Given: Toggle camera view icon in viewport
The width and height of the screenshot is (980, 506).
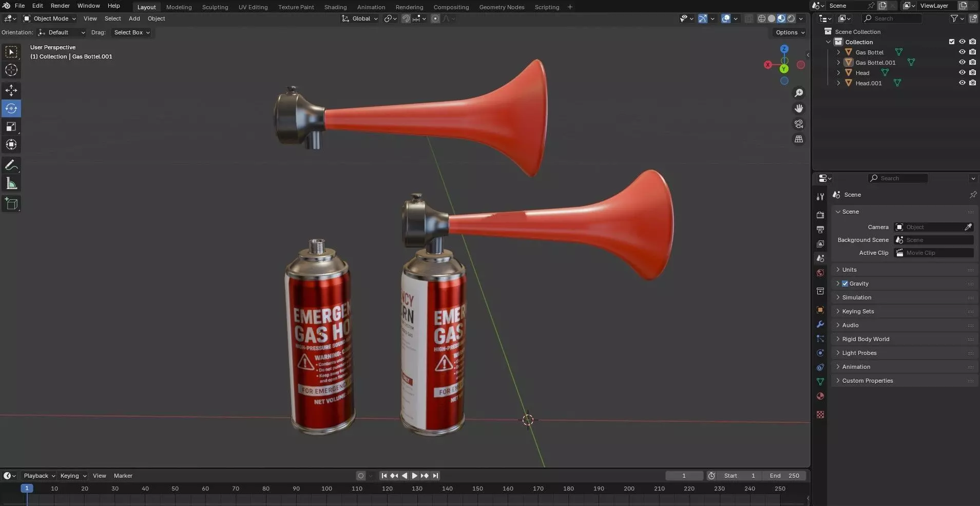Looking at the screenshot, I should click(x=799, y=124).
